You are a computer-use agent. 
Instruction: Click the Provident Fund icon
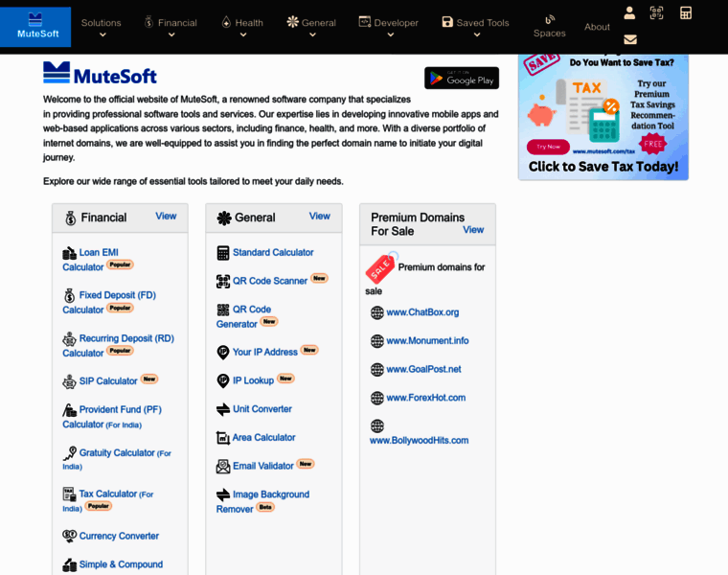click(69, 410)
